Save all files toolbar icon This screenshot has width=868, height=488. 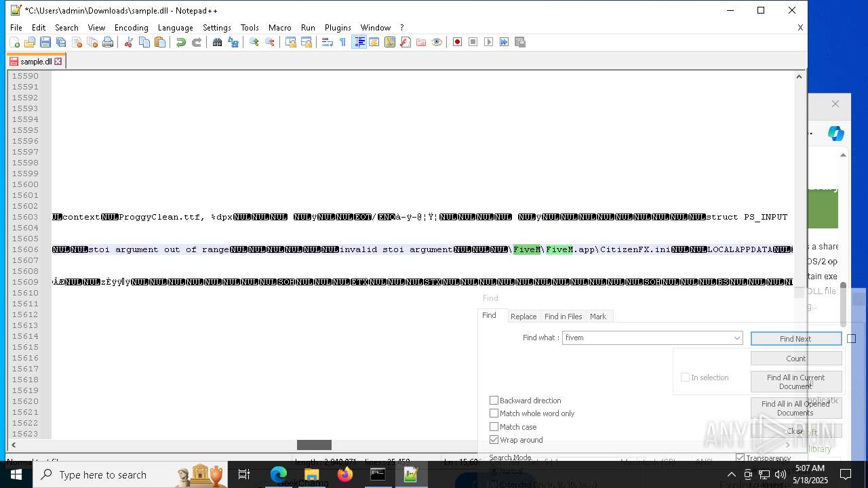point(61,42)
